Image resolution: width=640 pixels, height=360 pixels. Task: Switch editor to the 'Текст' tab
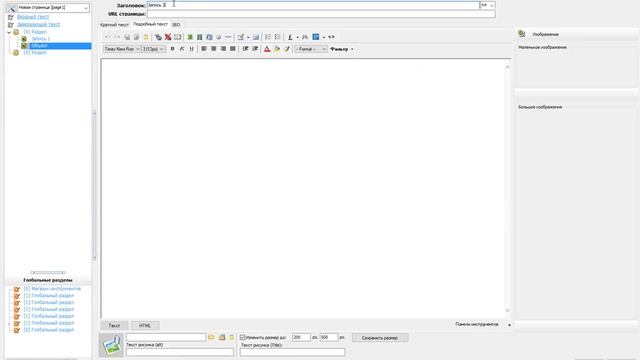(114, 325)
